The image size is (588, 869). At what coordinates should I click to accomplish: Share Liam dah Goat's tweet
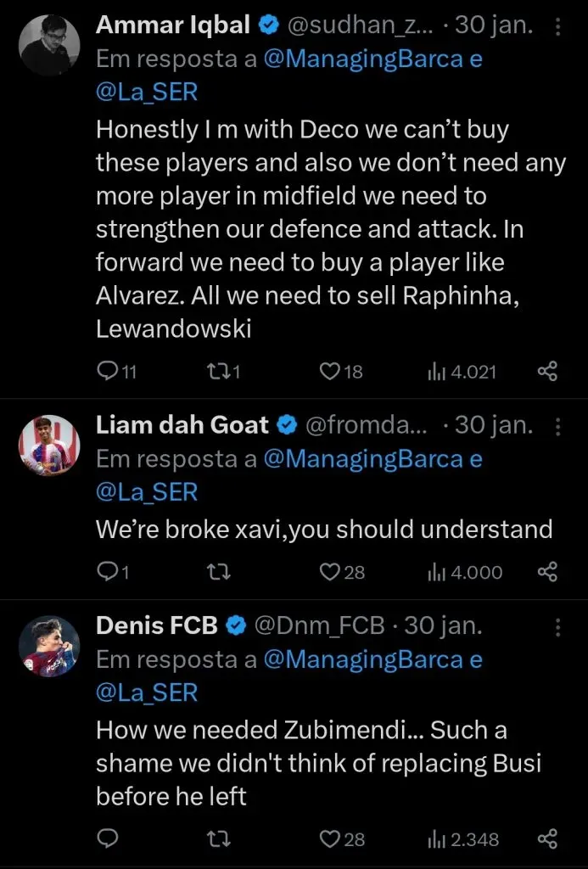tap(548, 573)
